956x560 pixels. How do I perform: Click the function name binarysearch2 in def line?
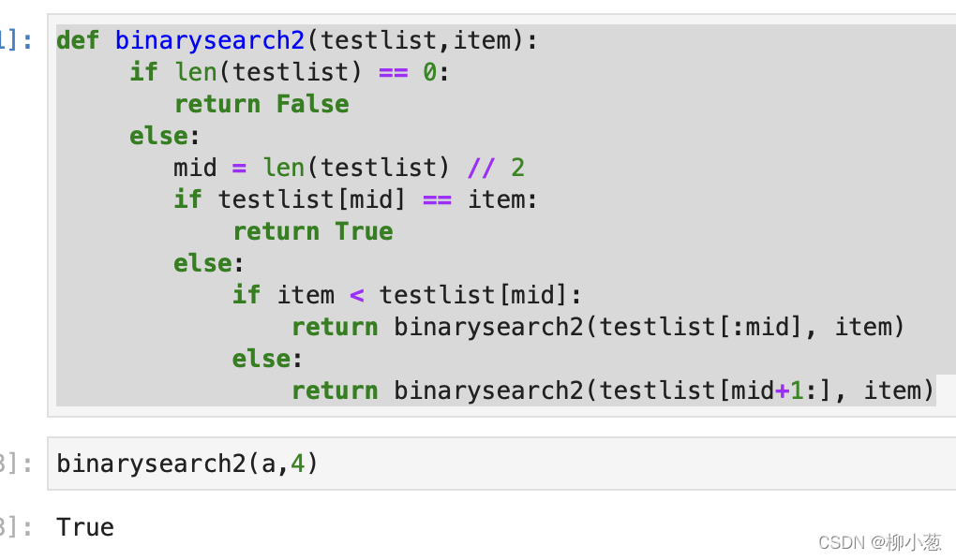coord(210,41)
